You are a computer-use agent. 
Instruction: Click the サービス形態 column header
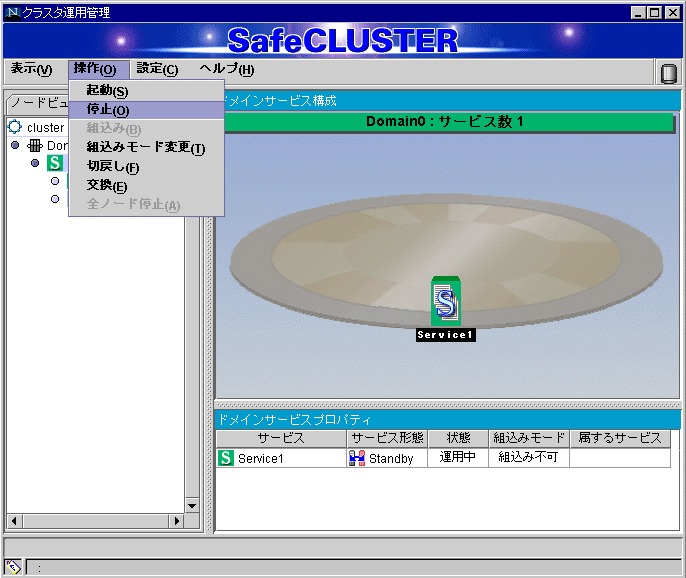[388, 438]
